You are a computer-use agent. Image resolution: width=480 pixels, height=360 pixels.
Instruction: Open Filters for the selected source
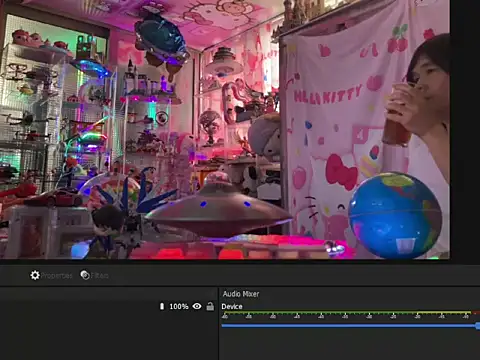point(95,275)
